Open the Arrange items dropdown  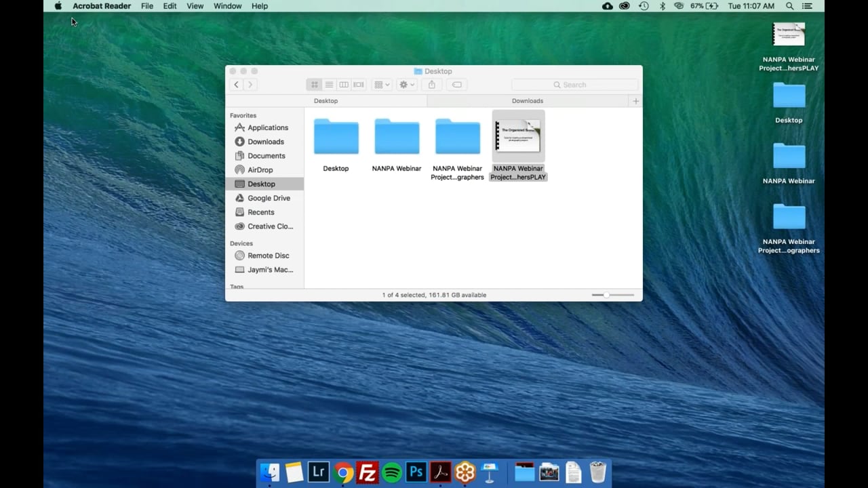coord(382,85)
